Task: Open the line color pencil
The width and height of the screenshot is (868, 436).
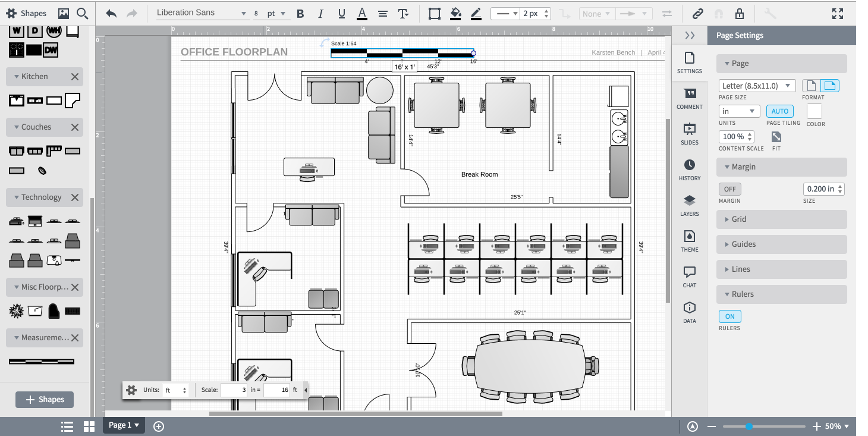Action: tap(476, 14)
